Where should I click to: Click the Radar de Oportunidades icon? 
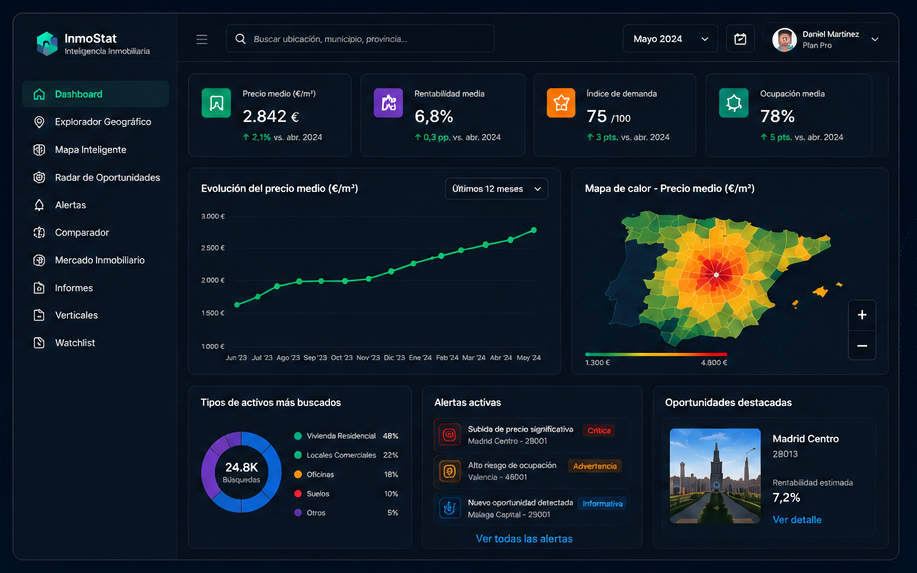(x=39, y=177)
